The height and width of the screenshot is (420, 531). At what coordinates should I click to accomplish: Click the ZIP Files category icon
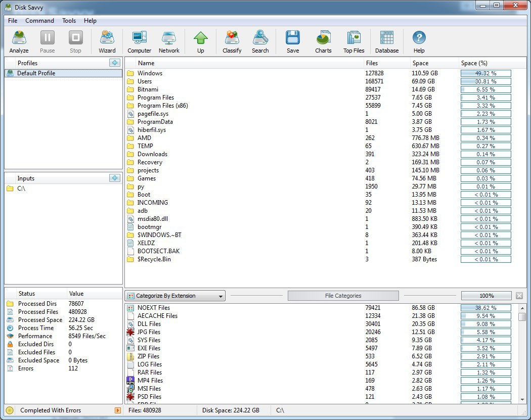coord(130,356)
